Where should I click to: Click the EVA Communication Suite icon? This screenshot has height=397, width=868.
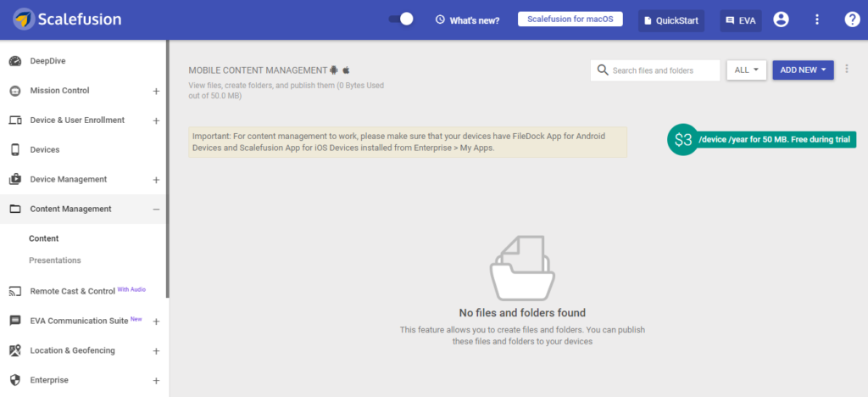click(15, 321)
